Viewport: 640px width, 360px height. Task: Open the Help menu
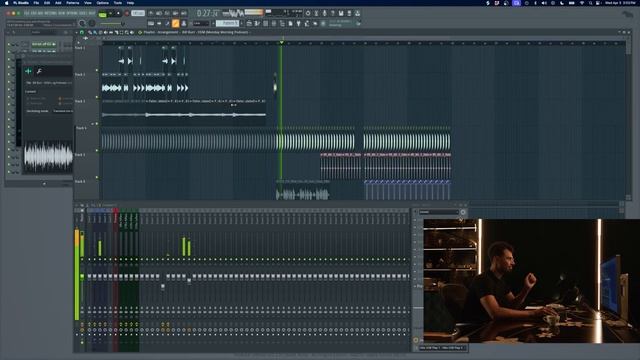tap(130, 2)
